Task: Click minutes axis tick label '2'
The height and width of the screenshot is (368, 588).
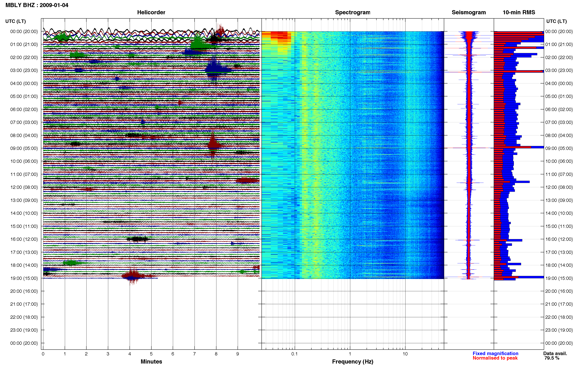Action: coord(86,354)
